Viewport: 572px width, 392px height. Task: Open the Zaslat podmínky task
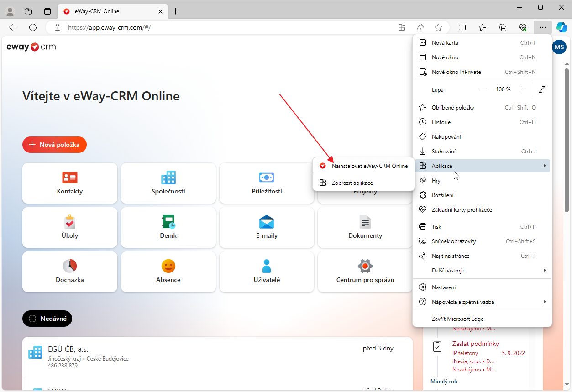click(x=476, y=344)
